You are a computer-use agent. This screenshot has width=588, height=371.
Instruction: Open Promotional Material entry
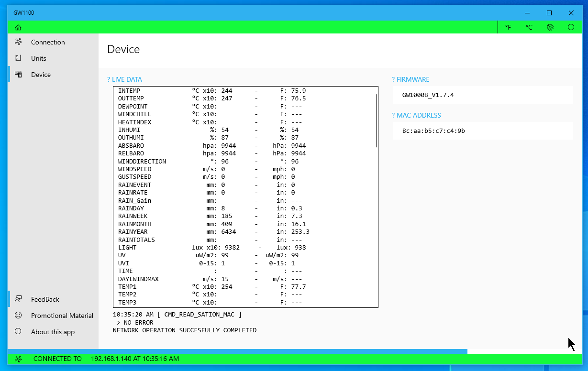pos(53,316)
